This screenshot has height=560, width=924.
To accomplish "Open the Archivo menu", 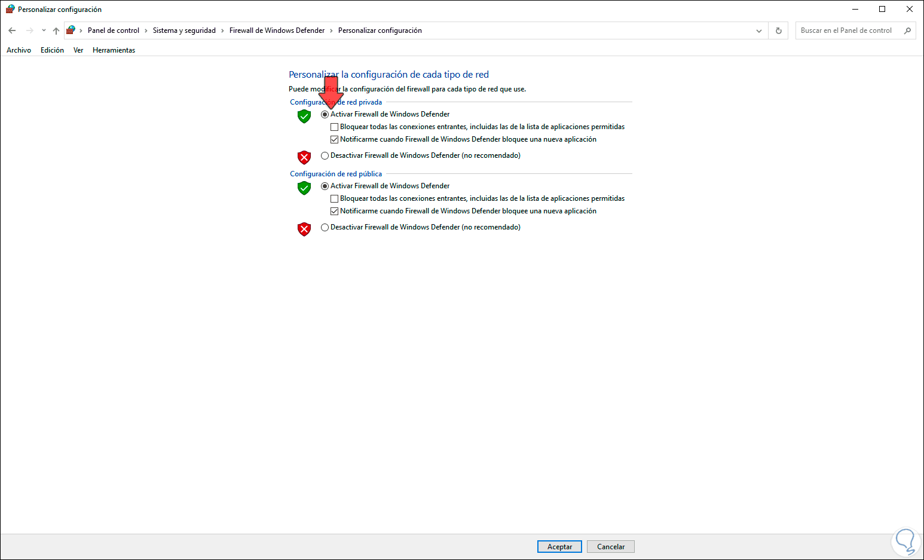I will coord(19,50).
